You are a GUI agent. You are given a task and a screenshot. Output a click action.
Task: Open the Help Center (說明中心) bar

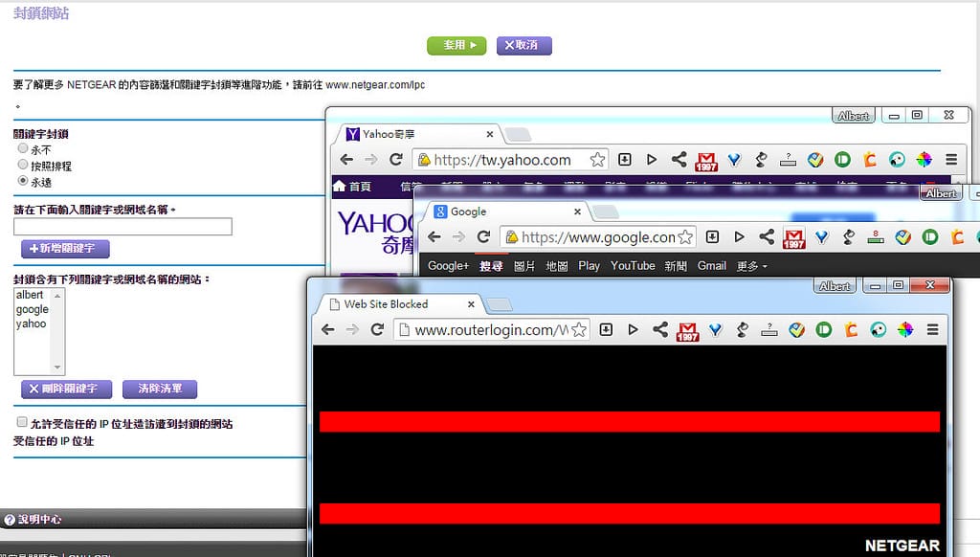point(153,519)
